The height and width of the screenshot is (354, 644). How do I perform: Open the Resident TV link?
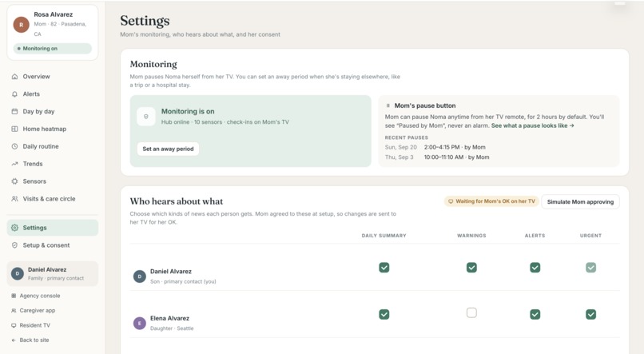[x=53, y=325]
